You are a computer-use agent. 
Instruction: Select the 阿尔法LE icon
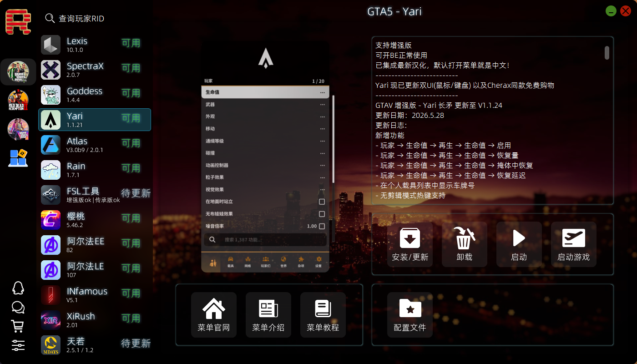(x=51, y=270)
